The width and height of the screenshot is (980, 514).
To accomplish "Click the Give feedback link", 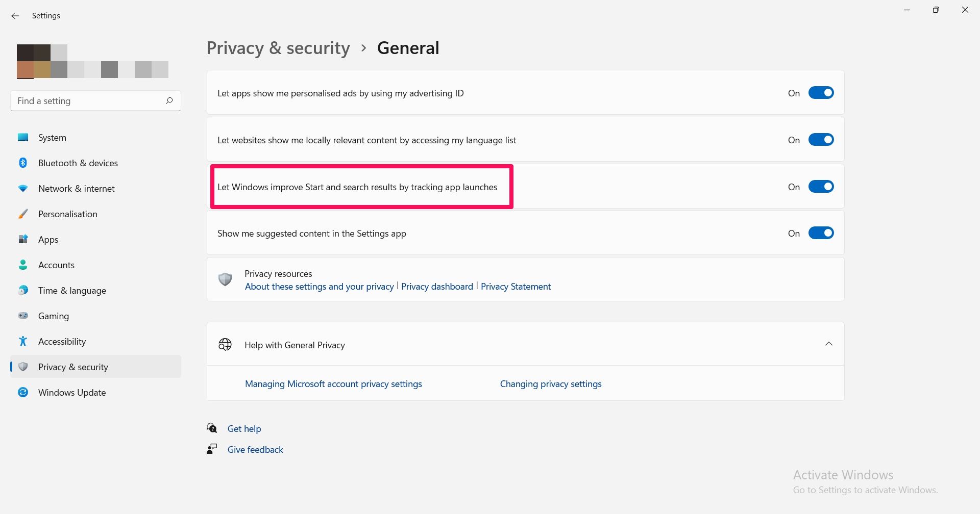I will tap(255, 450).
